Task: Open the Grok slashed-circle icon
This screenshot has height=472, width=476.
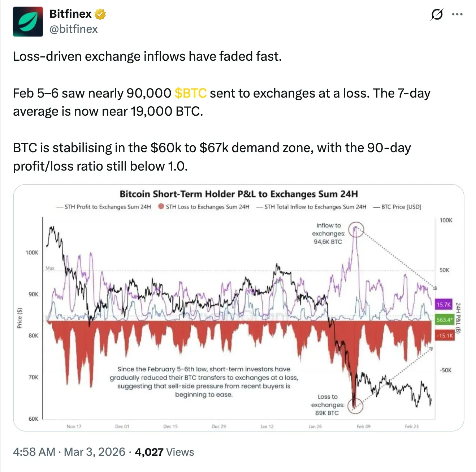Action: pyautogui.click(x=437, y=14)
